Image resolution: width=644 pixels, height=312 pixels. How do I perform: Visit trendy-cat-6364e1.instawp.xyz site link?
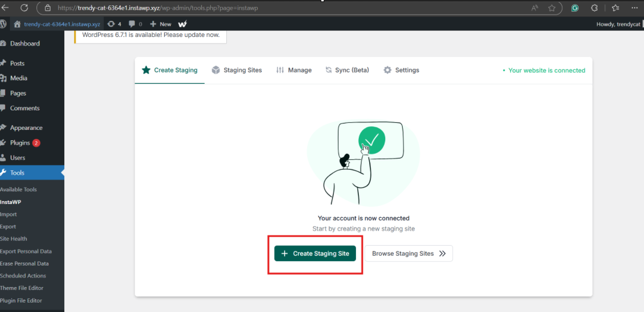point(62,24)
